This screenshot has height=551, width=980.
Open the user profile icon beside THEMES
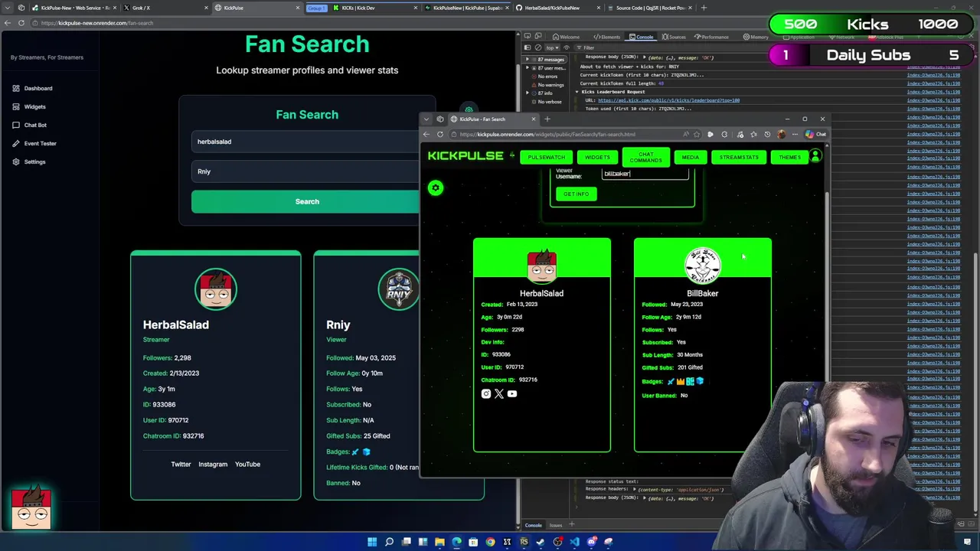pos(815,156)
